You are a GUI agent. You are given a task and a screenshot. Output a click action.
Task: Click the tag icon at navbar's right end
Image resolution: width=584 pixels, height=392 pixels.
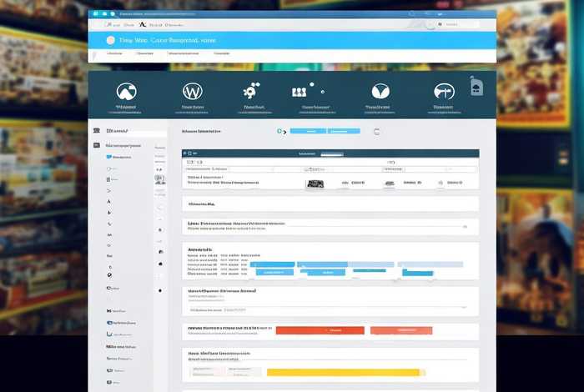475,88
